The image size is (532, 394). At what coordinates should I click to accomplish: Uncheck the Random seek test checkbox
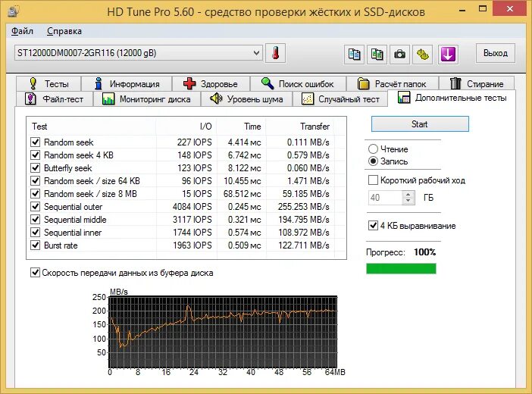[36, 142]
